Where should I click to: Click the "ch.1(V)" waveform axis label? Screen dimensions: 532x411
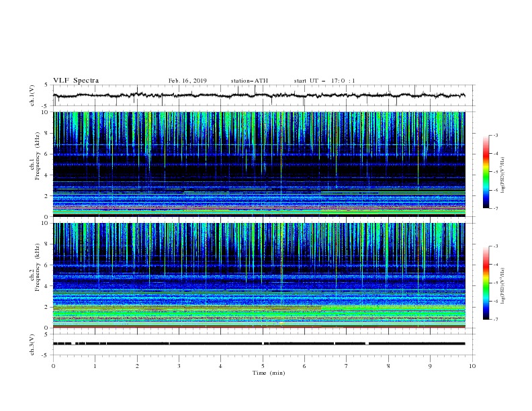pyautogui.click(x=32, y=95)
